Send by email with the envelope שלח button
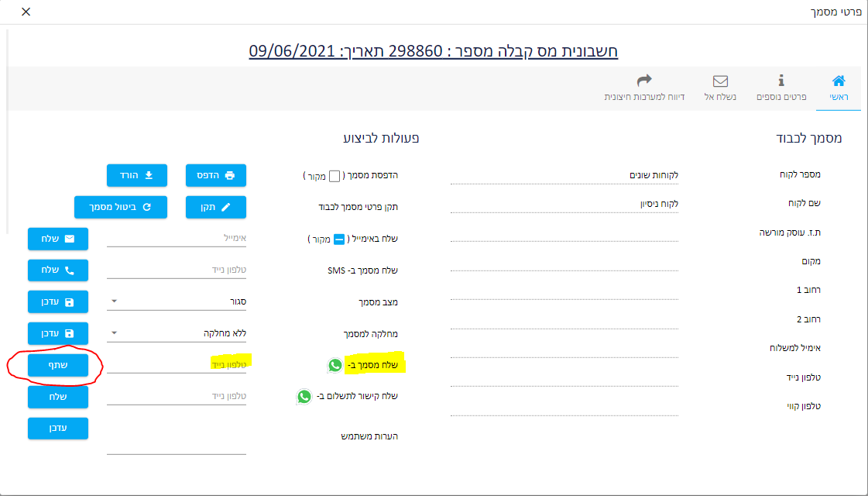This screenshot has width=868, height=496. coord(58,238)
